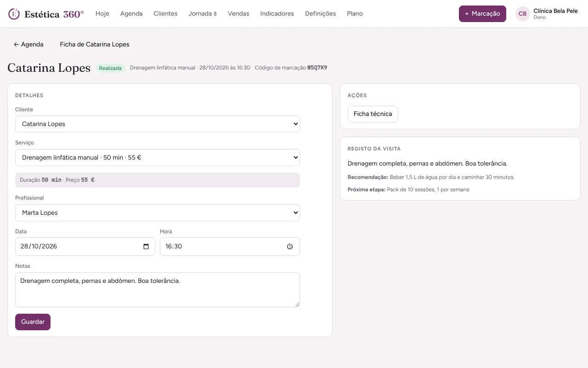The width and height of the screenshot is (588, 368).
Task: Create a new booking with + Marcação
Action: tap(482, 14)
